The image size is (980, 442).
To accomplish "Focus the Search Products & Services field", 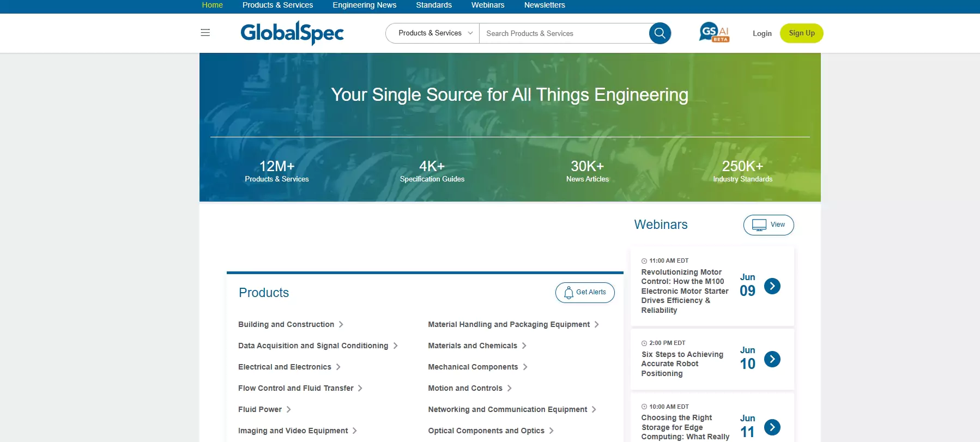I will (564, 33).
